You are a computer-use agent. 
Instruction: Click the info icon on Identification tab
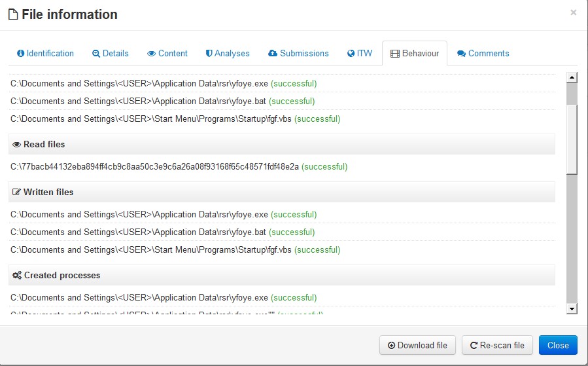[x=21, y=54]
